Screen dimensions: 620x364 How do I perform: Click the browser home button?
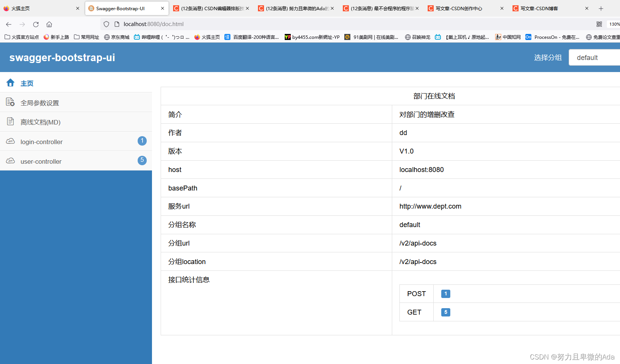[49, 24]
